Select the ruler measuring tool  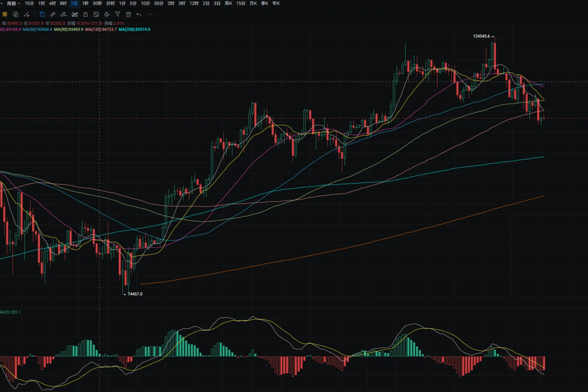(53, 14)
